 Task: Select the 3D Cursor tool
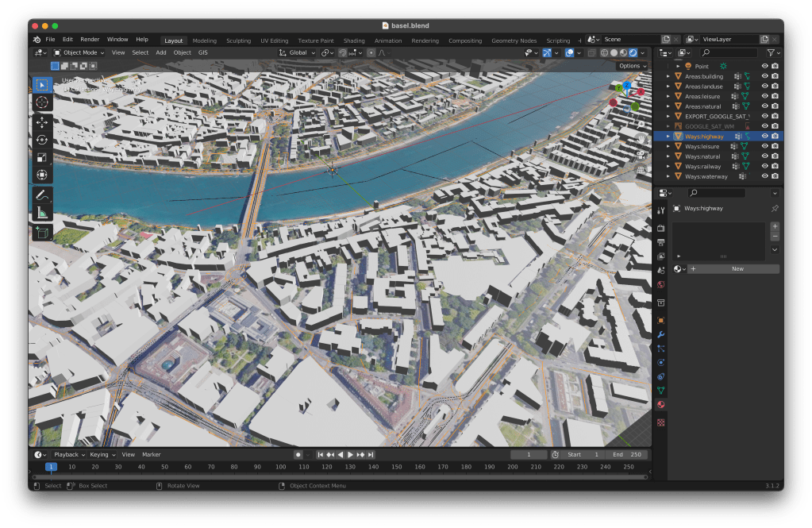coord(42,102)
